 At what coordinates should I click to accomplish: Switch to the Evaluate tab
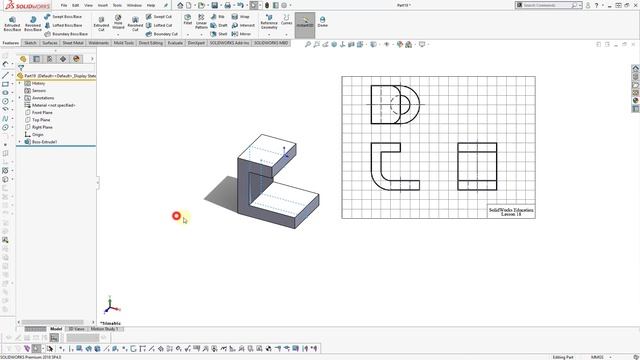click(x=175, y=43)
